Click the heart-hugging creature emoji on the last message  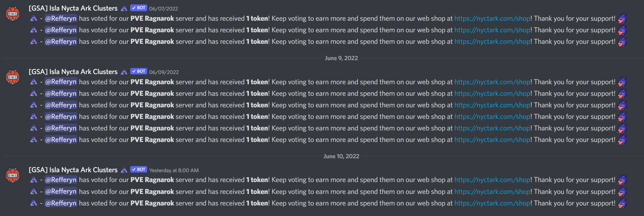621,203
